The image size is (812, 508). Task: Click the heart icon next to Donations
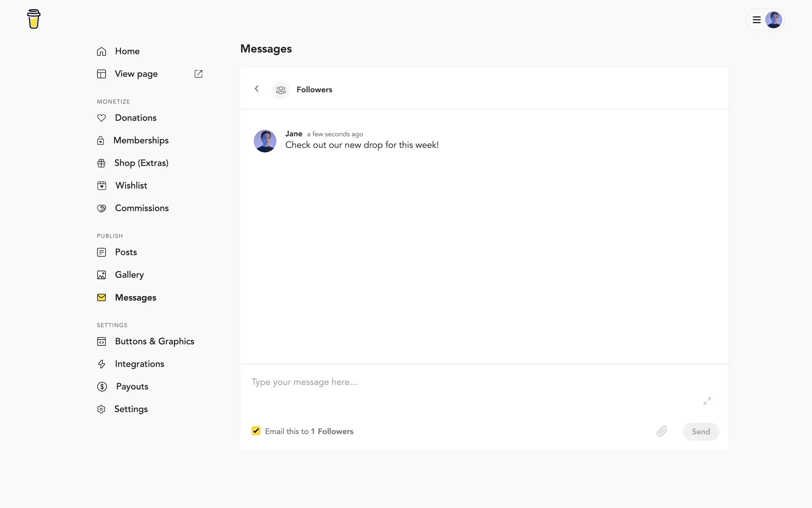click(x=101, y=118)
